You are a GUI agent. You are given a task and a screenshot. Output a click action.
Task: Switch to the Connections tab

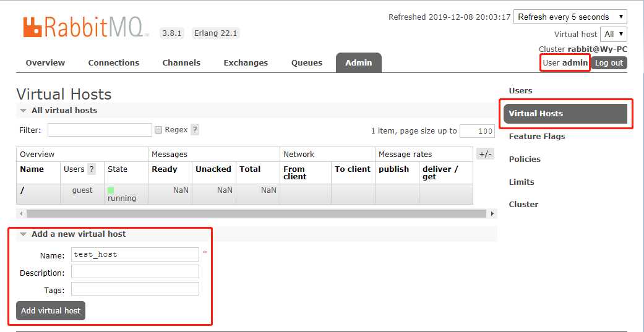point(114,63)
